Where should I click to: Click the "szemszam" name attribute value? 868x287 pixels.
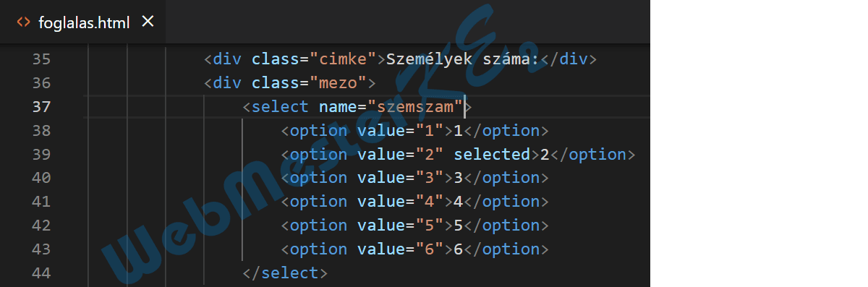pyautogui.click(x=415, y=107)
